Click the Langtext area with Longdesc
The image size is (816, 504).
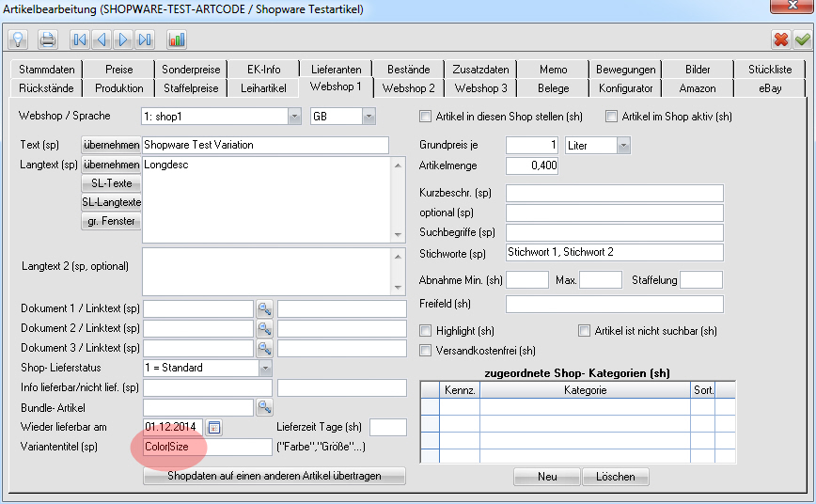266,199
